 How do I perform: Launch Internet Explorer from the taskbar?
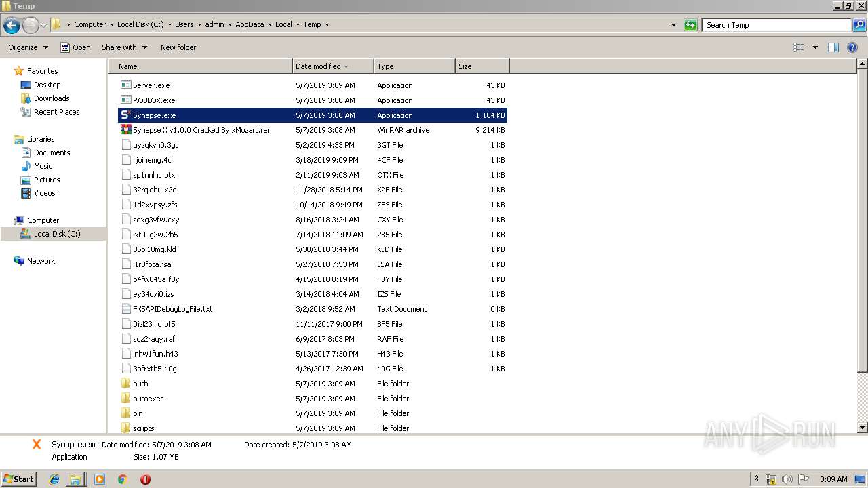click(54, 479)
